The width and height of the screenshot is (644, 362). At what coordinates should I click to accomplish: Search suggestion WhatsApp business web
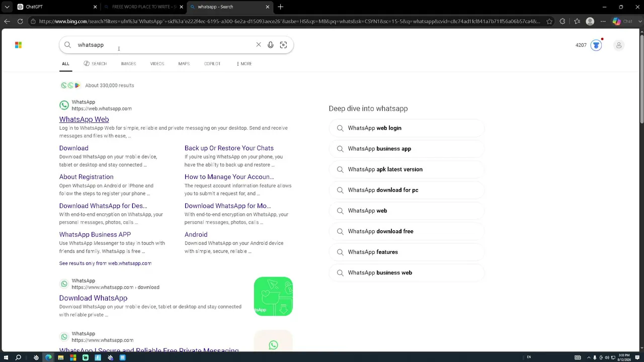(407, 273)
